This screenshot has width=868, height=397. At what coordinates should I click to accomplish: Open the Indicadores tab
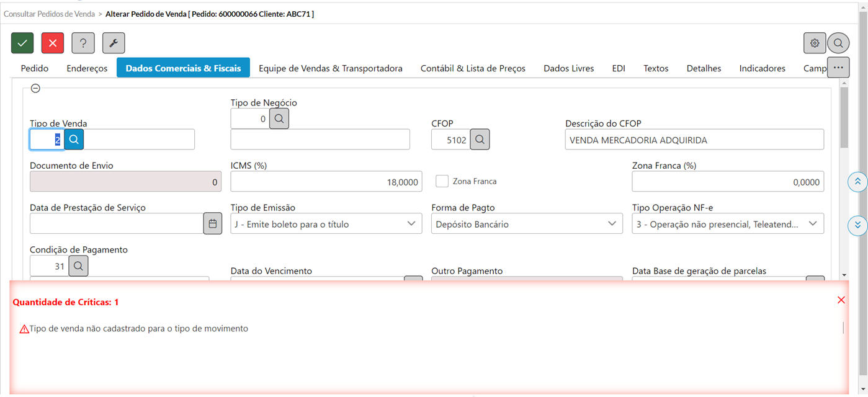tap(763, 68)
